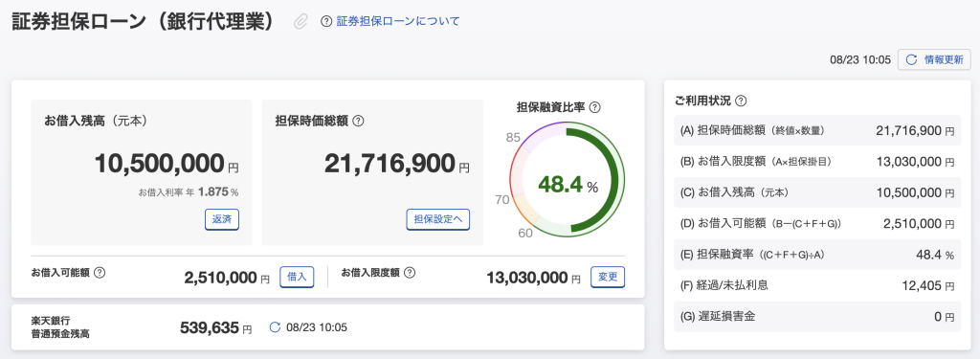Select the (A) 担保時価総額 row

point(817,131)
